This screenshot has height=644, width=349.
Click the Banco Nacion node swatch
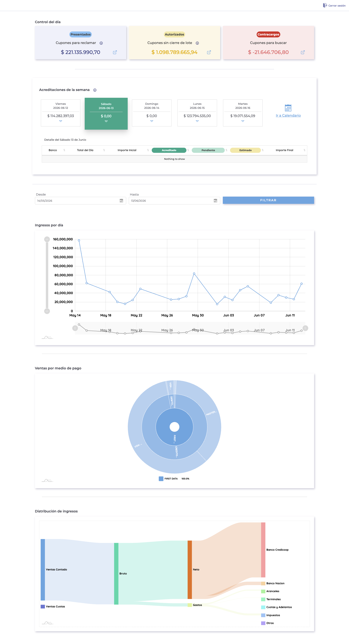point(263,583)
